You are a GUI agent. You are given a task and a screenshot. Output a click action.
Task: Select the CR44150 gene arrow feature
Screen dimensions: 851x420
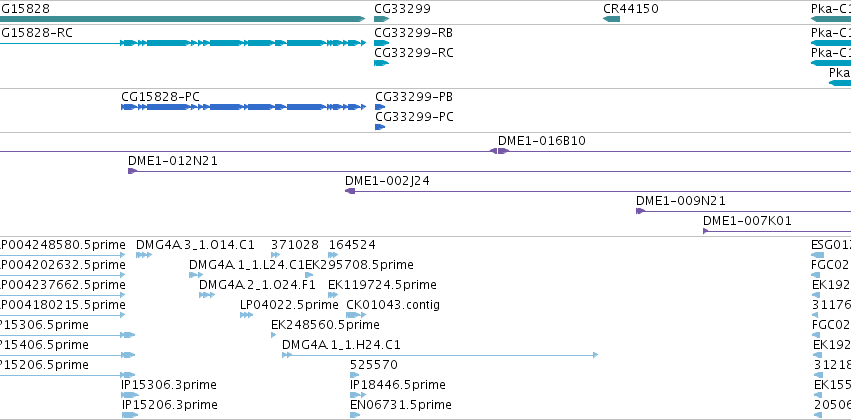[611, 20]
